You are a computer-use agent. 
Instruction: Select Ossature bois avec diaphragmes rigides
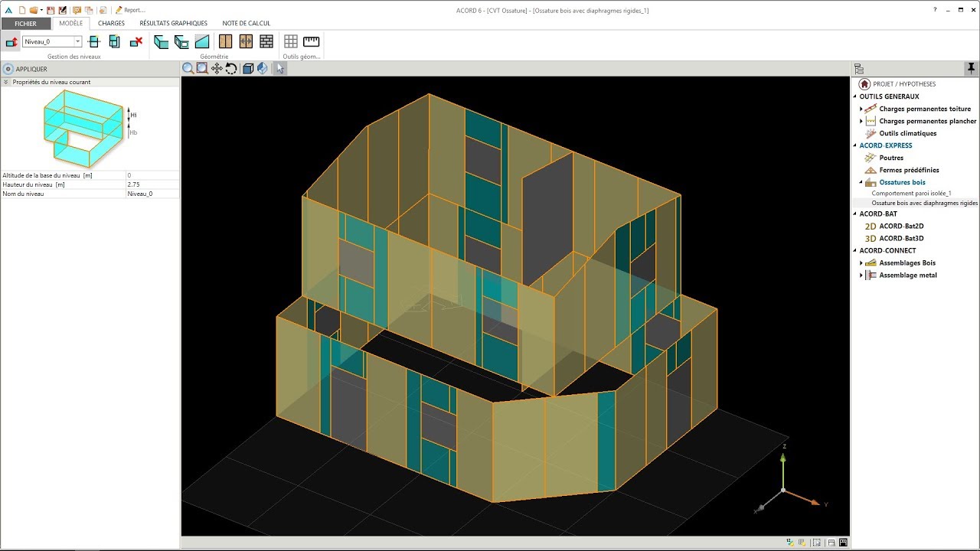(925, 203)
